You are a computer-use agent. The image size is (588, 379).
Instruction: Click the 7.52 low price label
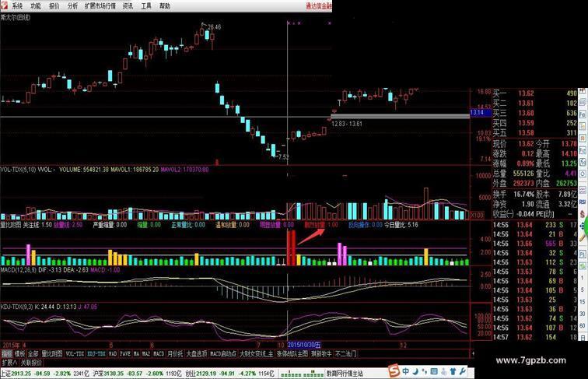[x=283, y=157]
